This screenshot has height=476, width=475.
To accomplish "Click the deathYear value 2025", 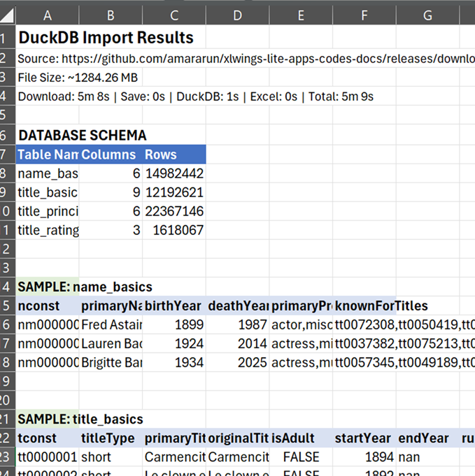I will click(x=237, y=363).
